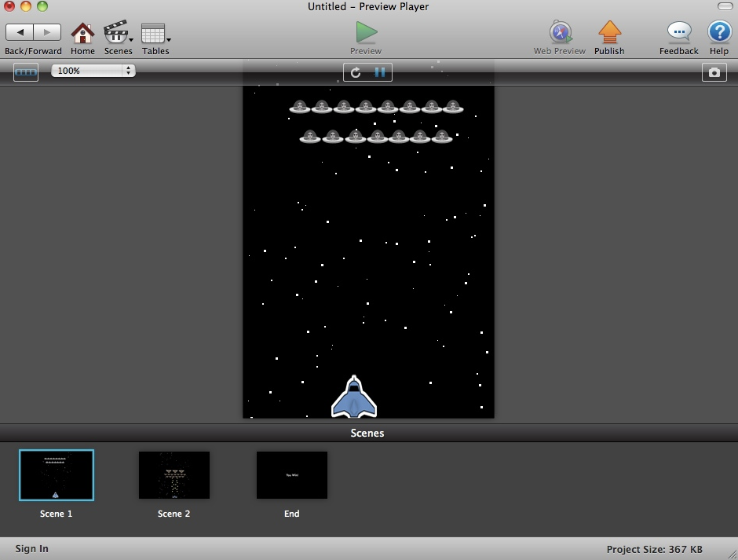Click the Back arrow button
Screen dimensions: 738x560
(x=20, y=32)
